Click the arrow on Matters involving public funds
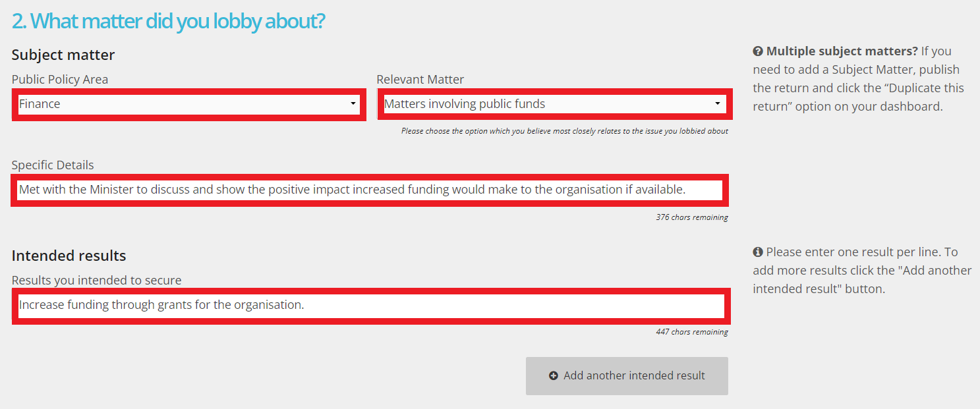 point(718,104)
